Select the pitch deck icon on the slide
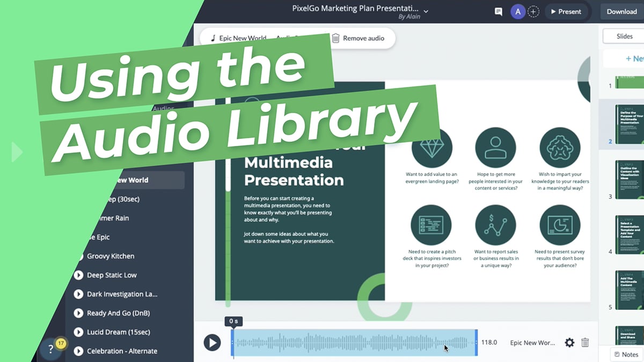The height and width of the screenshot is (362, 644). pyautogui.click(x=431, y=225)
